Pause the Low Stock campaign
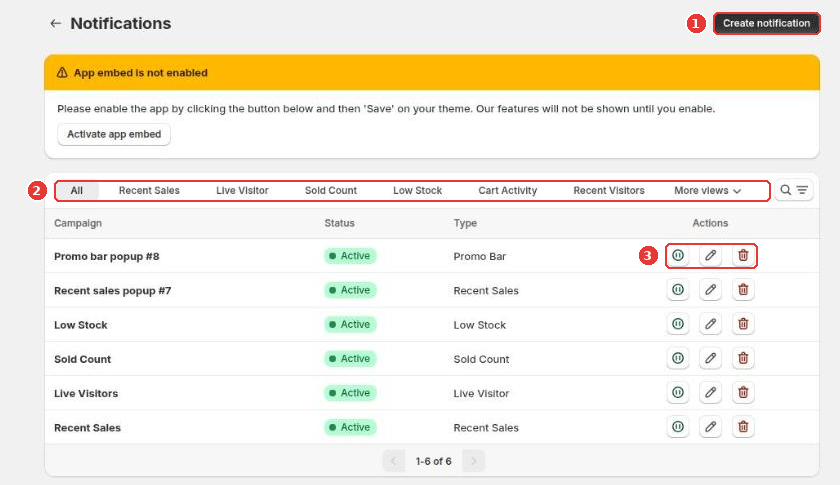Viewport: 840px width, 485px height. [678, 324]
